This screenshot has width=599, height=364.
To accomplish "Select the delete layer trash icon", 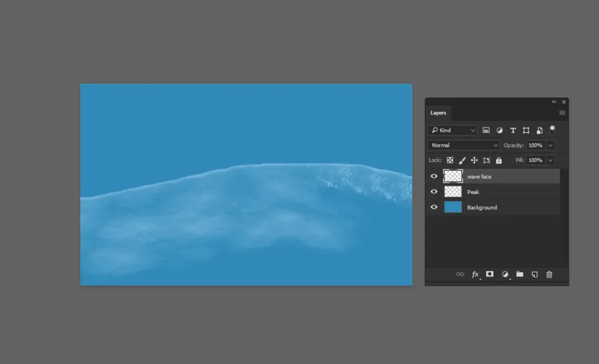I will (549, 274).
